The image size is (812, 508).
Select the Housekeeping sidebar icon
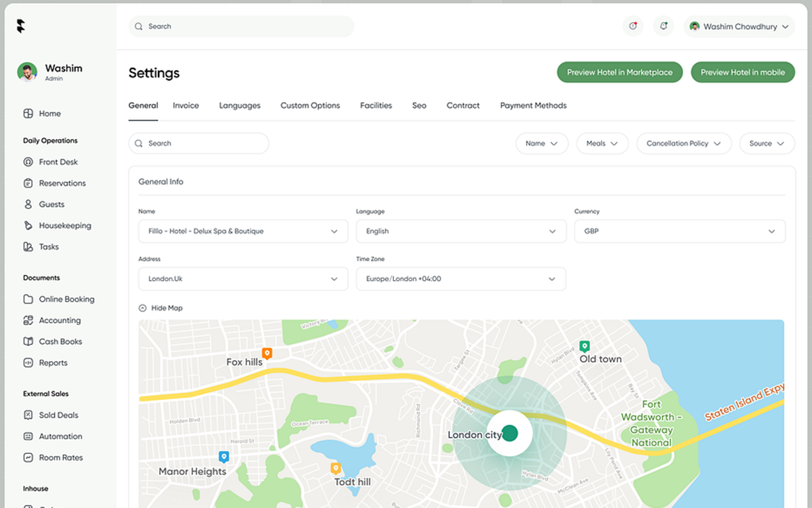tap(28, 225)
